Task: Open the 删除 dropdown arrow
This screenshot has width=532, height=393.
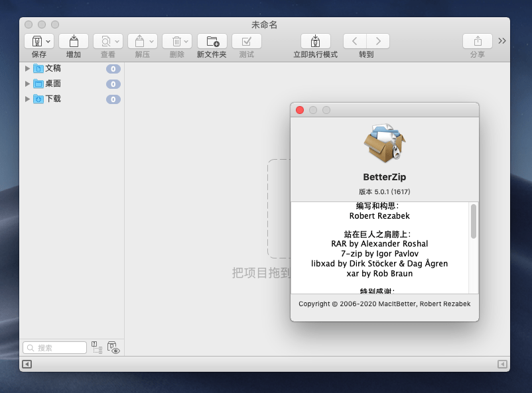Action: (186, 41)
